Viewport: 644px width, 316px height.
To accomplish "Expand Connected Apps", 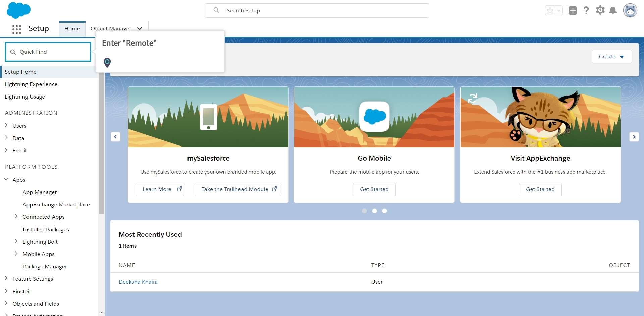I will tap(16, 216).
